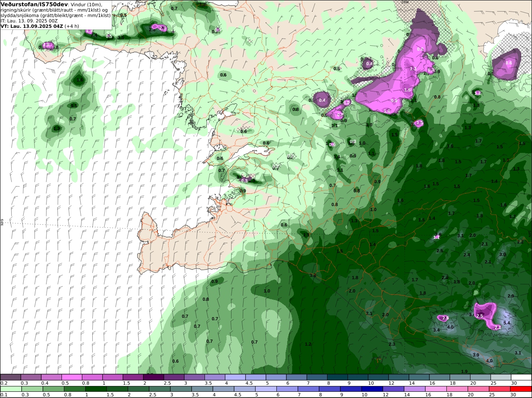Select the lavender 4 swatch in snow legend
This screenshot has height=398, width=532.
click(x=235, y=377)
